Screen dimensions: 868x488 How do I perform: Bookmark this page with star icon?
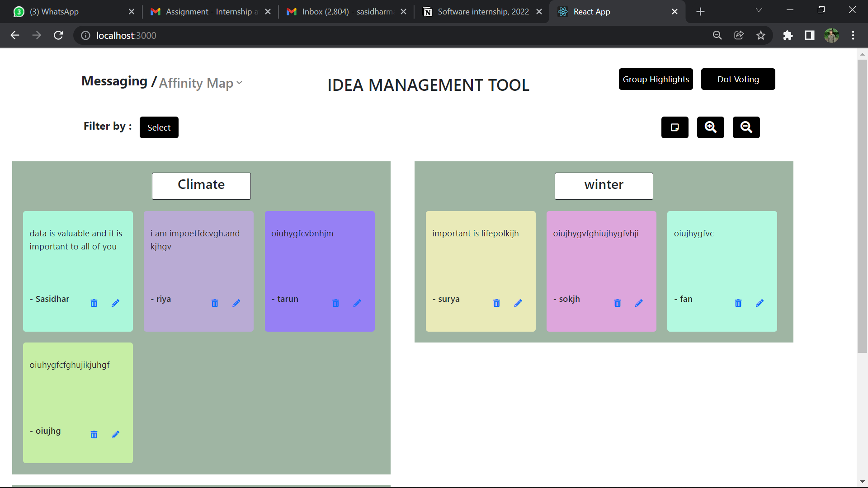tap(761, 35)
